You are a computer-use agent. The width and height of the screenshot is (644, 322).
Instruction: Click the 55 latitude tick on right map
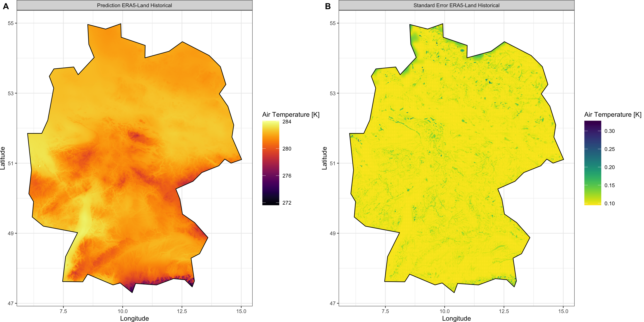(333, 23)
